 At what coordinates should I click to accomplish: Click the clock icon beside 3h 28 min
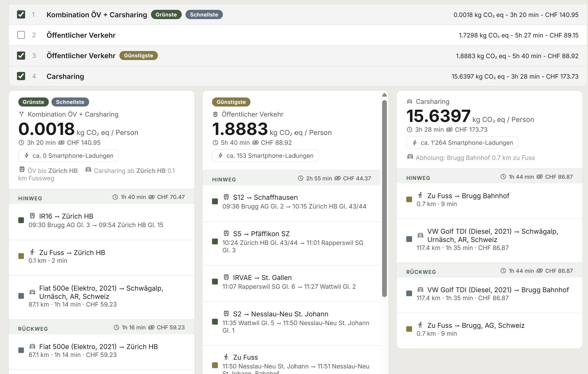410,130
